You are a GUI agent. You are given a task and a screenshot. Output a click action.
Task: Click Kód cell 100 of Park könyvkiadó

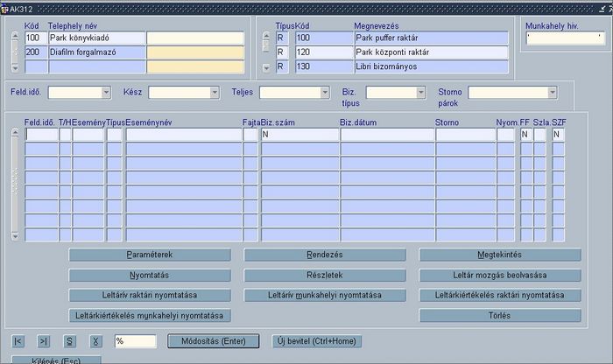click(36, 38)
